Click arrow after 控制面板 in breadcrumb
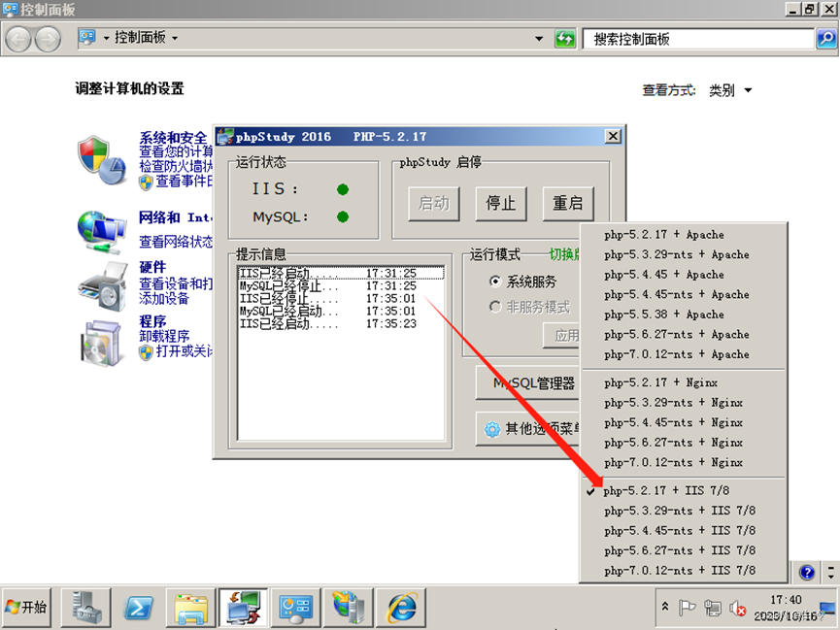This screenshot has height=630, width=840. tap(175, 38)
